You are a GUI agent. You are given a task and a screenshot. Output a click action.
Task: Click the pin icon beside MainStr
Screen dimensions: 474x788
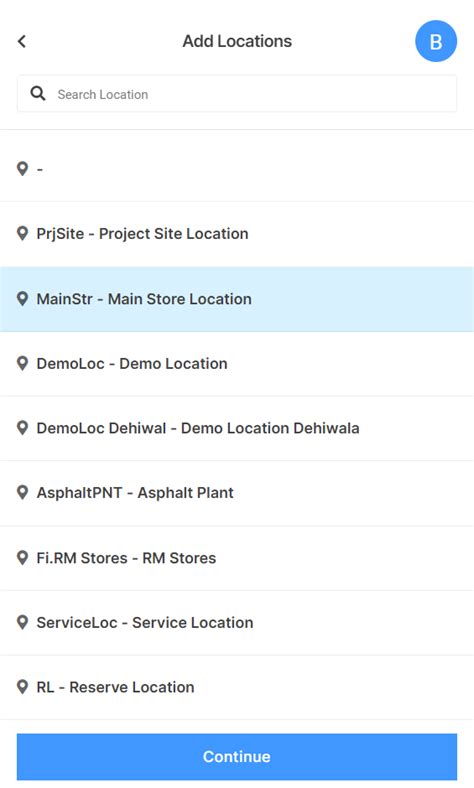(x=22, y=299)
